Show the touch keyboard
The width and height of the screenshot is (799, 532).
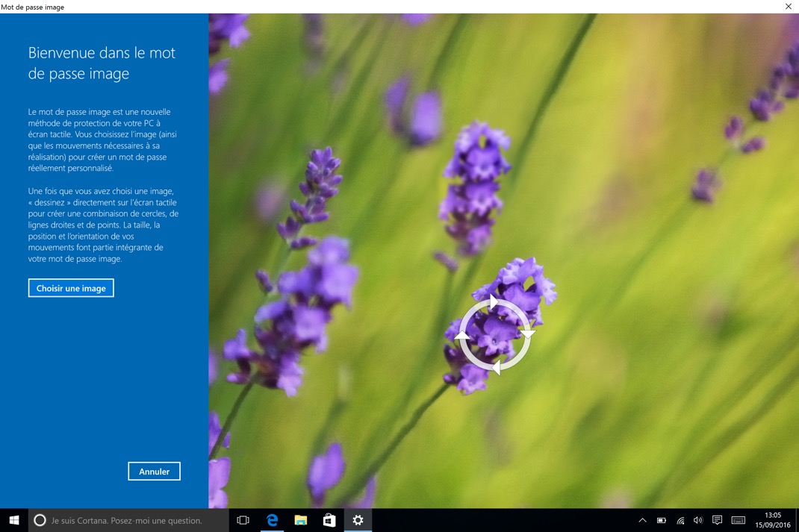[x=738, y=520]
